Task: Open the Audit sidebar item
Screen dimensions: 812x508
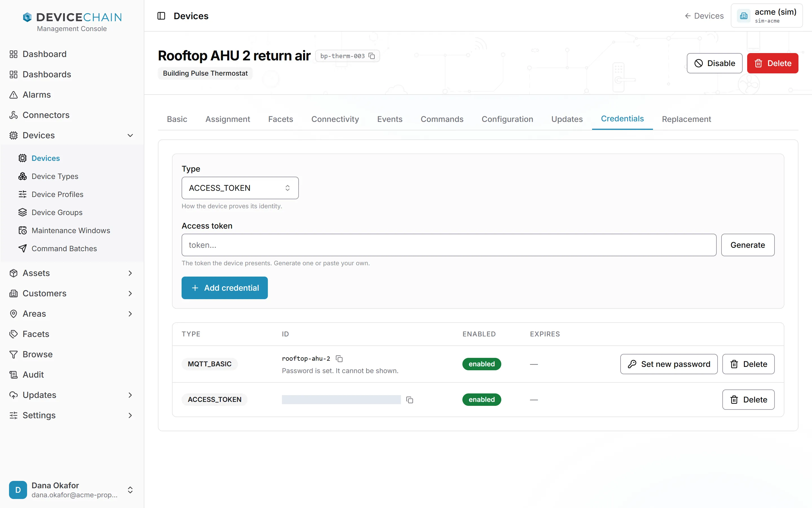Action: pyautogui.click(x=72, y=374)
